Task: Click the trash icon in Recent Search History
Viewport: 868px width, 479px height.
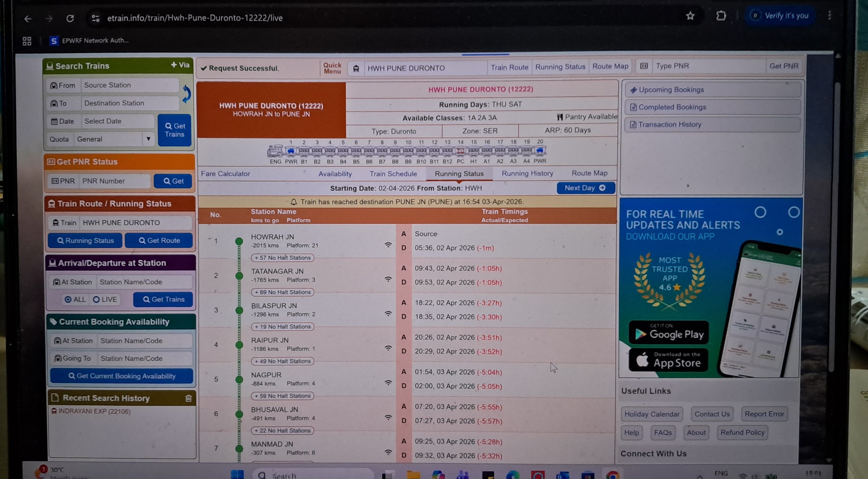Action: [x=188, y=399]
